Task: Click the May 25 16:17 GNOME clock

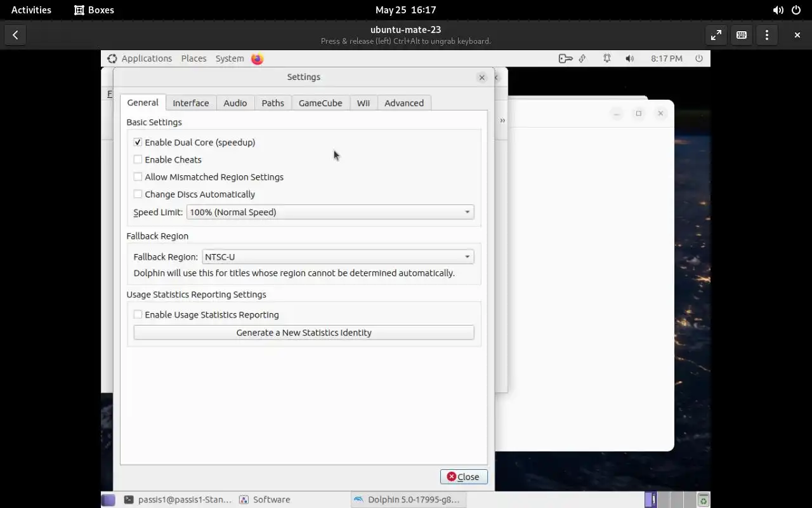Action: (x=406, y=10)
